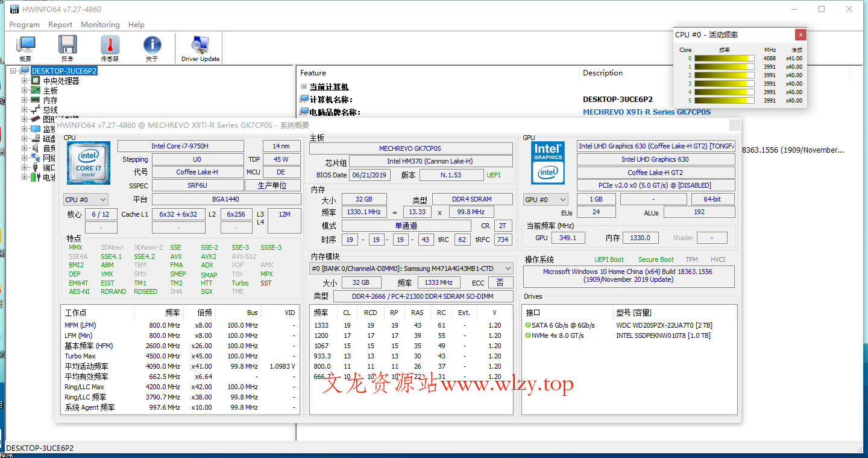Launch the Driver Update tool icon
Screen dimensions: 868x458
click(199, 45)
